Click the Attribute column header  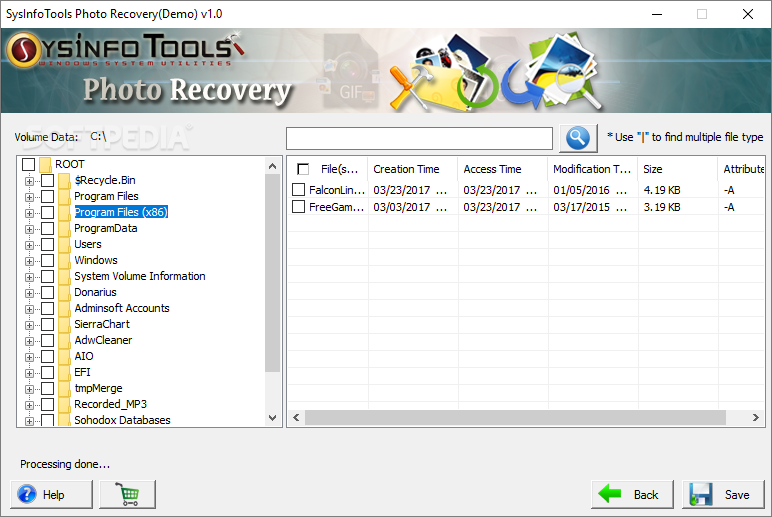pos(741,169)
